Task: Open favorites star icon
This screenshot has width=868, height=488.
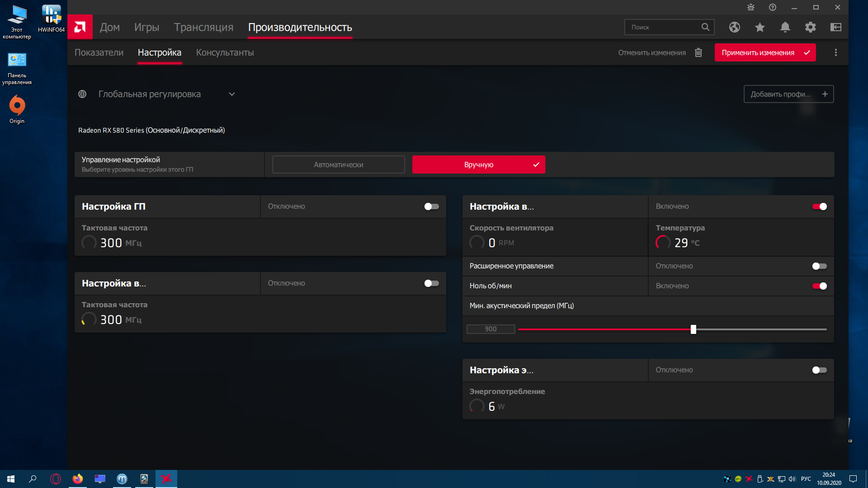Action: (759, 27)
